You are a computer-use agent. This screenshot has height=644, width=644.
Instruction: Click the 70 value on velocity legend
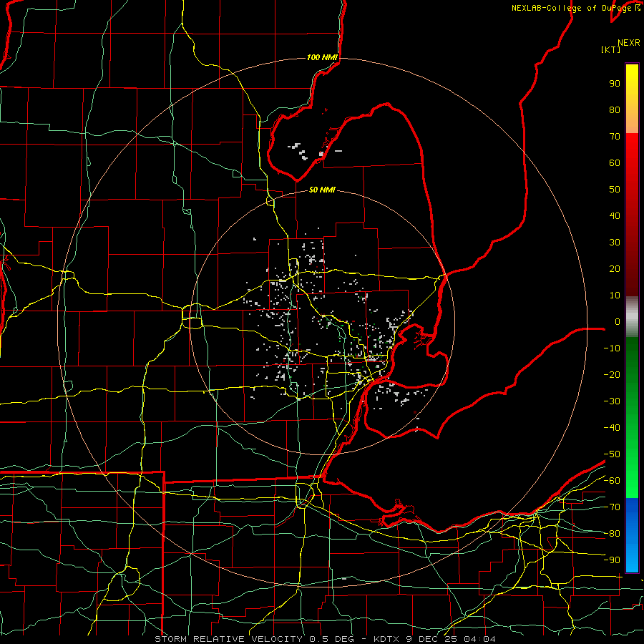(x=615, y=137)
